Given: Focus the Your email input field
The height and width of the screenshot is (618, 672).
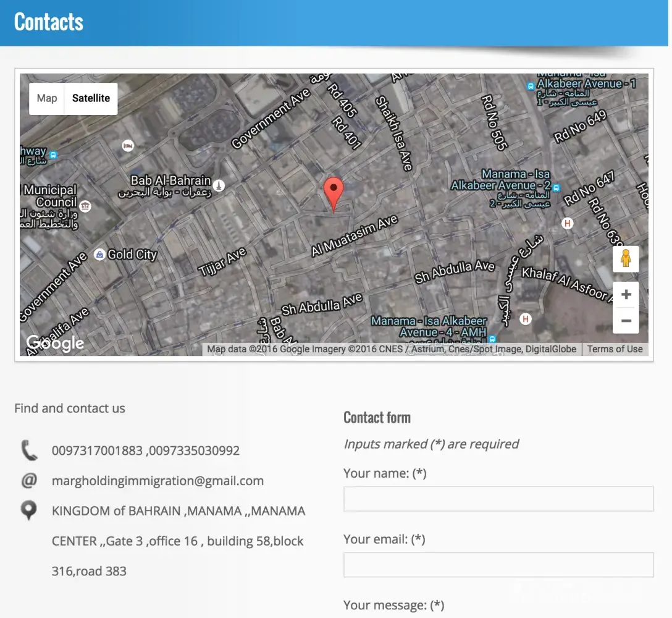Looking at the screenshot, I should coord(498,565).
